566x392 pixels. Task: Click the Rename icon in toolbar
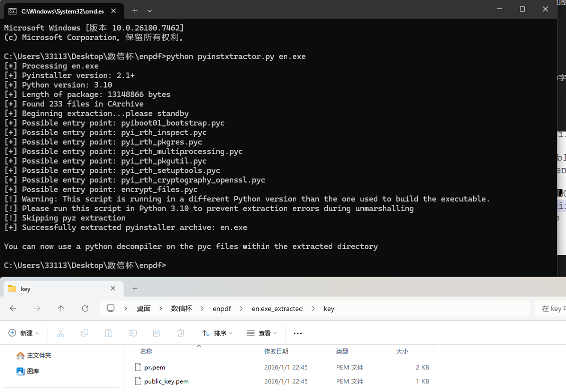pyautogui.click(x=133, y=333)
